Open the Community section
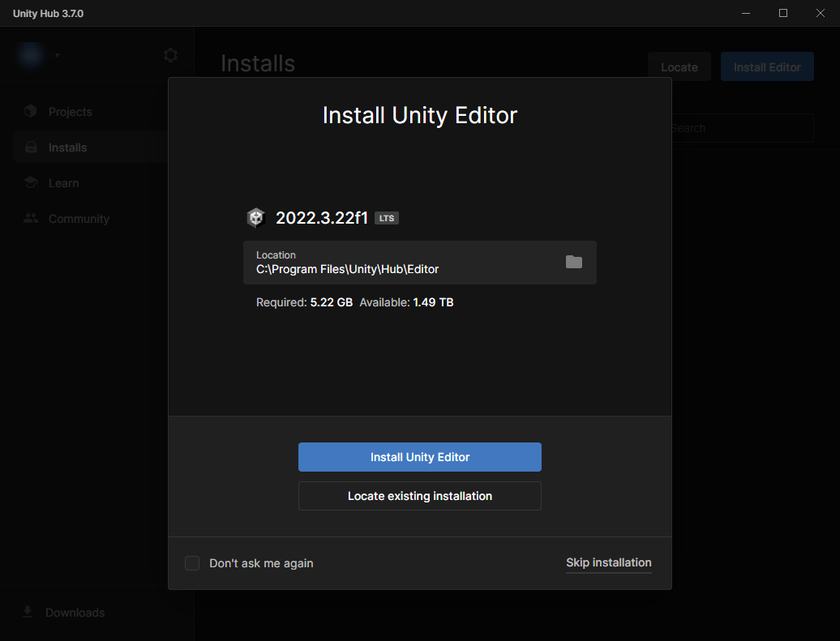The image size is (840, 641). coord(79,219)
